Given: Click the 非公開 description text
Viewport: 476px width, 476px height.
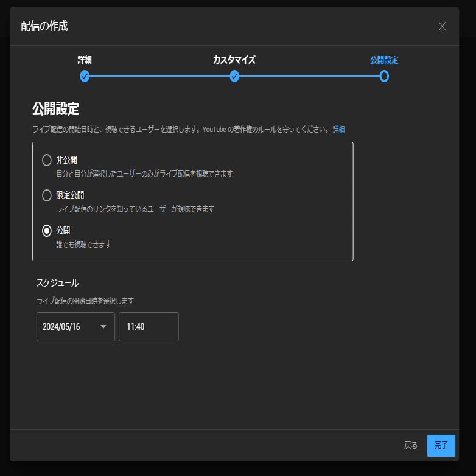Looking at the screenshot, I should tap(144, 173).
